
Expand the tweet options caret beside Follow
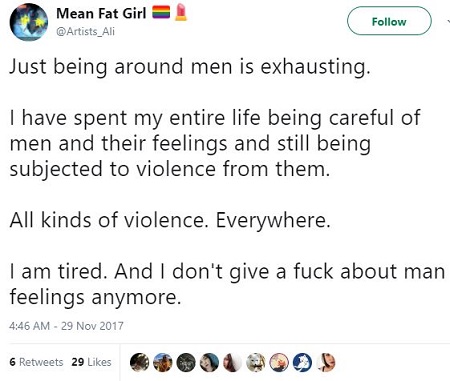[x=448, y=21]
